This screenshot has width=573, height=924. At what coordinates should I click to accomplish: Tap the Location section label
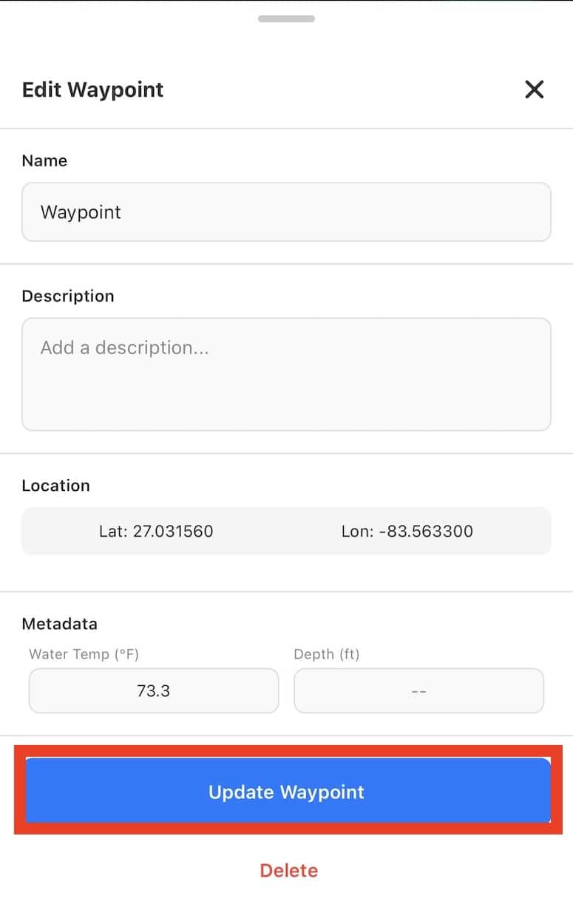(x=55, y=486)
